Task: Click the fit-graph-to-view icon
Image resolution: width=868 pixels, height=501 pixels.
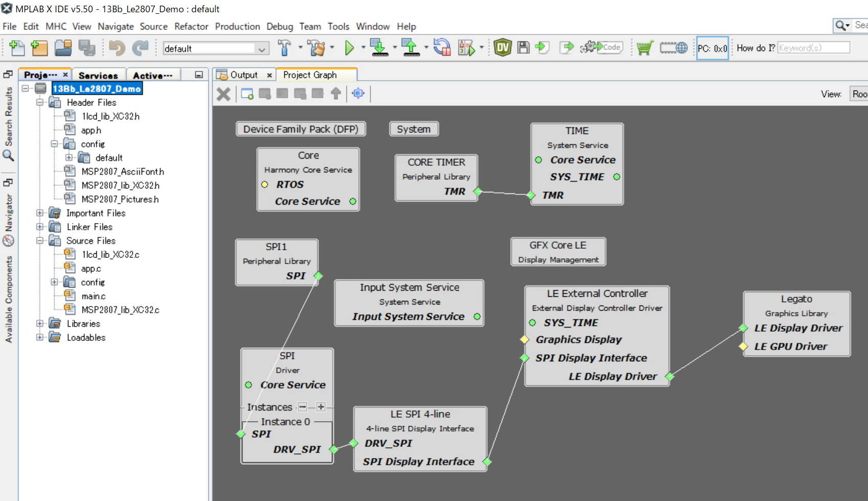Action: 358,94
